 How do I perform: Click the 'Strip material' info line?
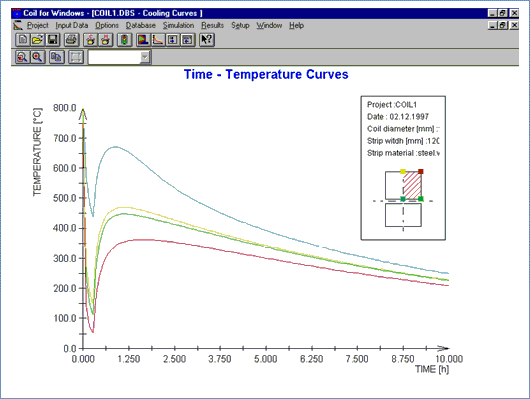tap(403, 153)
